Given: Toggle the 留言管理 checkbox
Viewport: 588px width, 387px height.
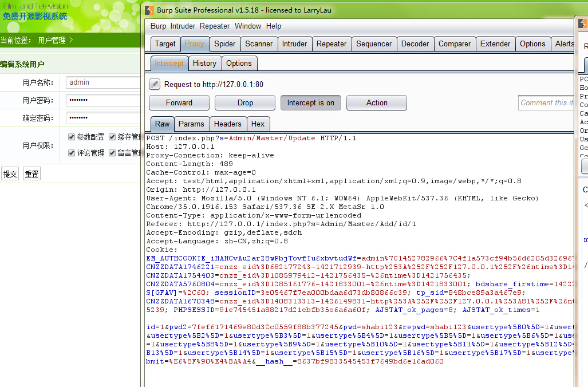Looking at the screenshot, I should pyautogui.click(x=112, y=153).
